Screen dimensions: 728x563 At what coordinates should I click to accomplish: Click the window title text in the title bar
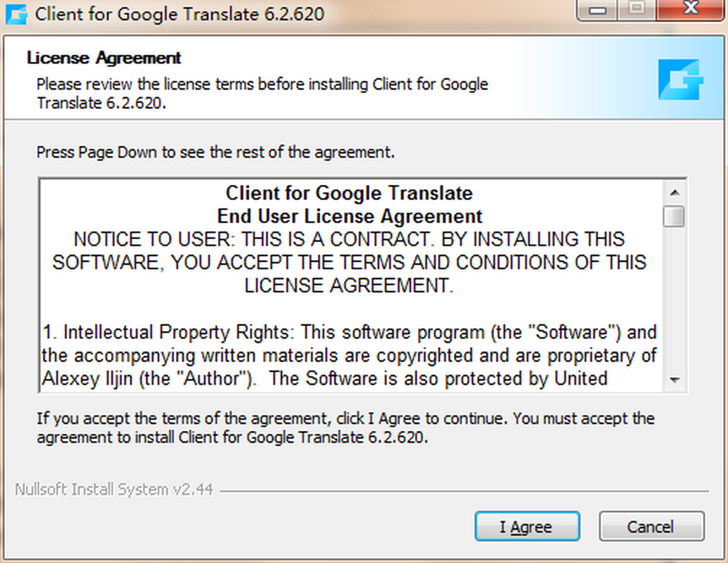180,14
